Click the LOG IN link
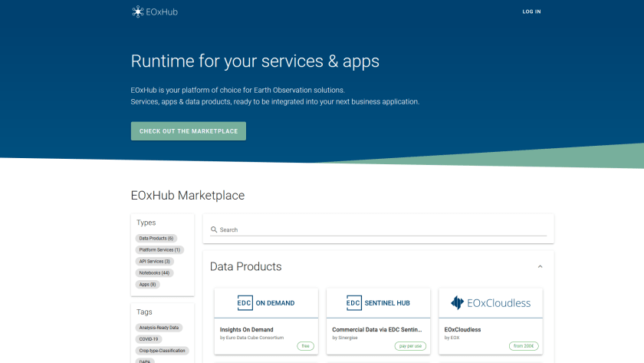The image size is (644, 363). coord(531,12)
